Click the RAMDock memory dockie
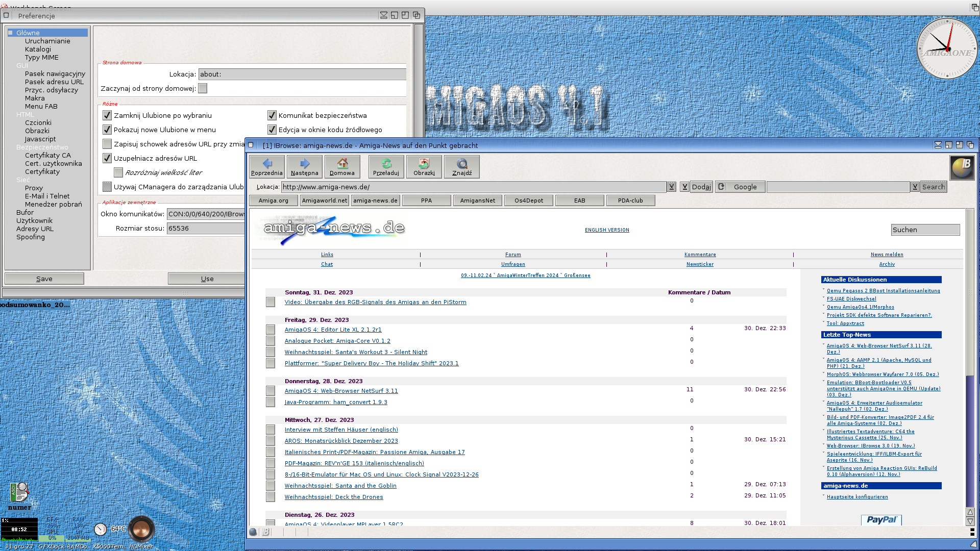 78,530
